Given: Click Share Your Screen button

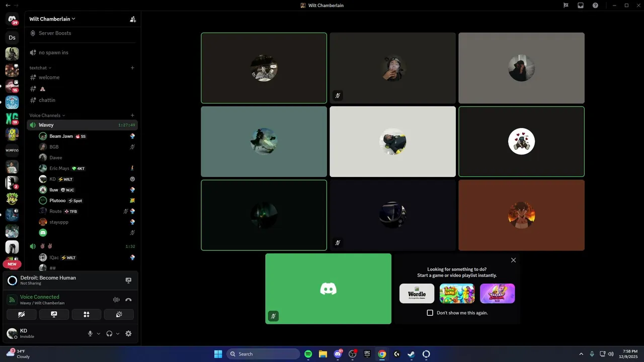Looking at the screenshot, I should tap(54, 315).
